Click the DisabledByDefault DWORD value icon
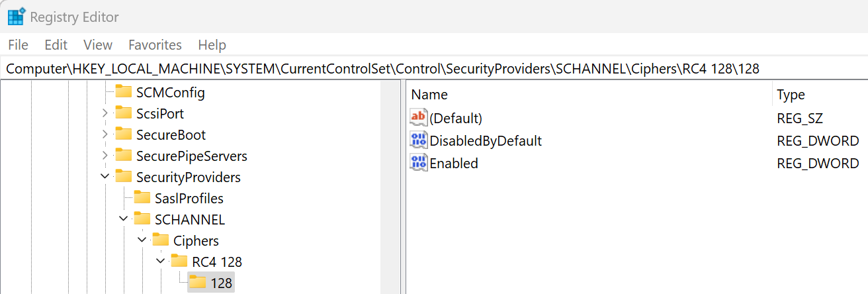The height and width of the screenshot is (294, 868). point(418,140)
